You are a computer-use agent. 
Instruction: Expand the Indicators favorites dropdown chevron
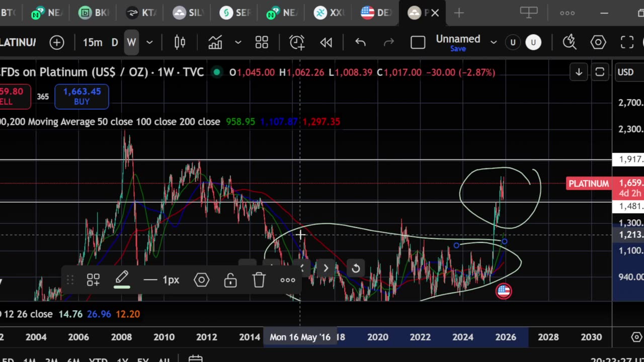[x=238, y=43]
